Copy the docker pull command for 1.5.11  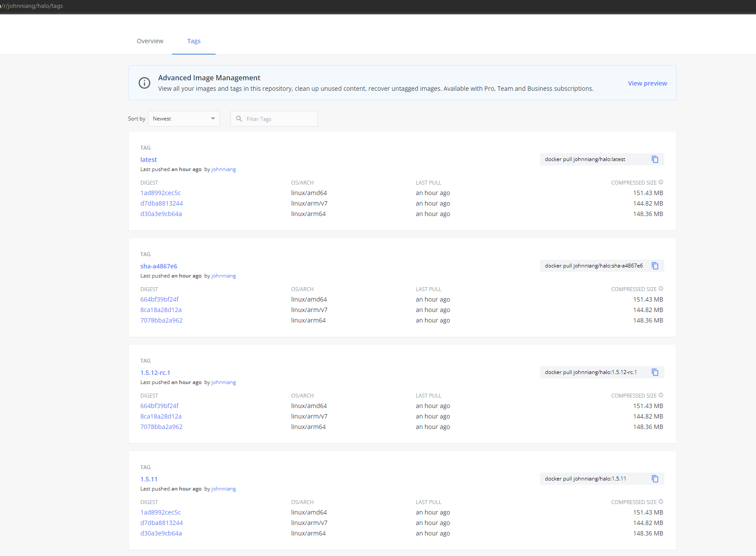pyautogui.click(x=655, y=478)
